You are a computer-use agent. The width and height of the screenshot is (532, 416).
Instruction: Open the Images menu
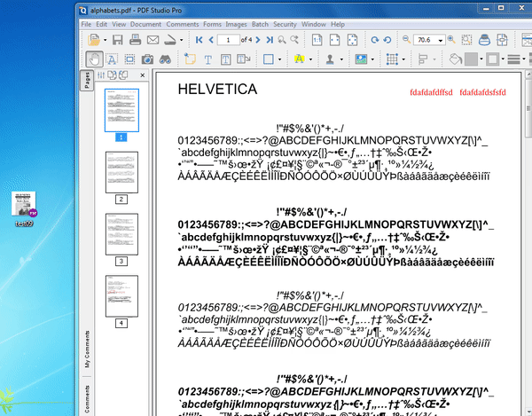click(x=236, y=24)
